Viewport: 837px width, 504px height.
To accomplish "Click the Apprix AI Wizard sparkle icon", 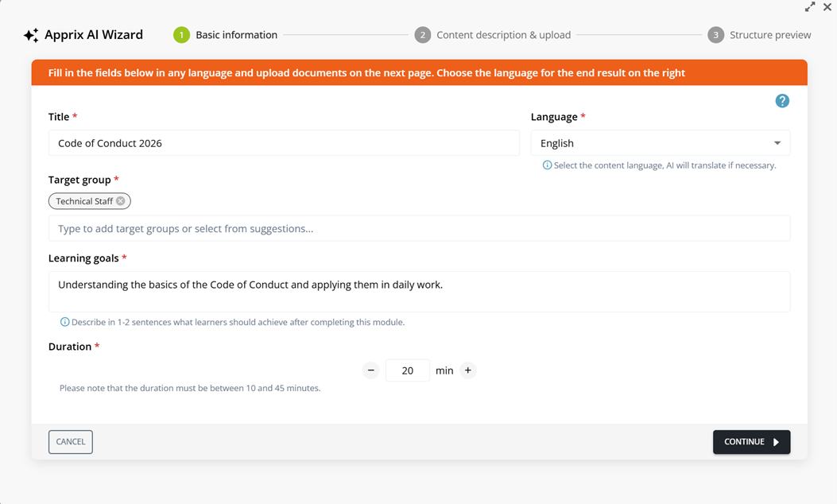I will coord(31,35).
